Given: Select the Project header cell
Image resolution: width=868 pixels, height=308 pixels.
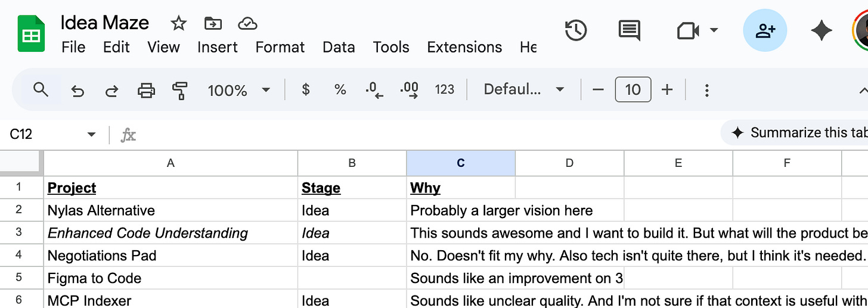Looking at the screenshot, I should point(170,188).
